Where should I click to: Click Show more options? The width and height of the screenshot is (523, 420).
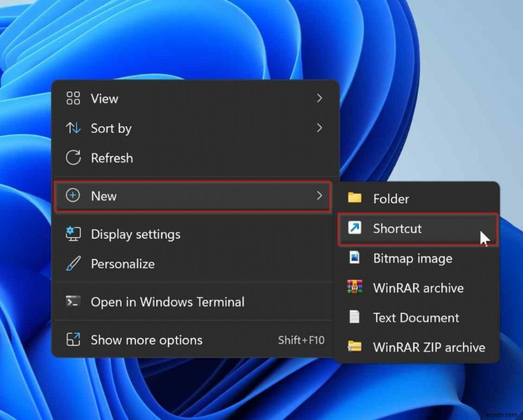click(x=146, y=340)
